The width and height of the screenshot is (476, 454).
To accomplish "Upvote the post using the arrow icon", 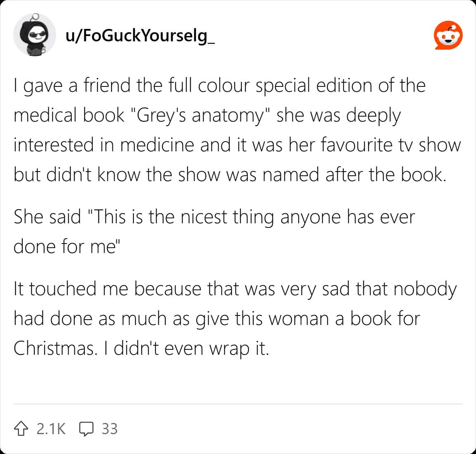I will (x=21, y=428).
